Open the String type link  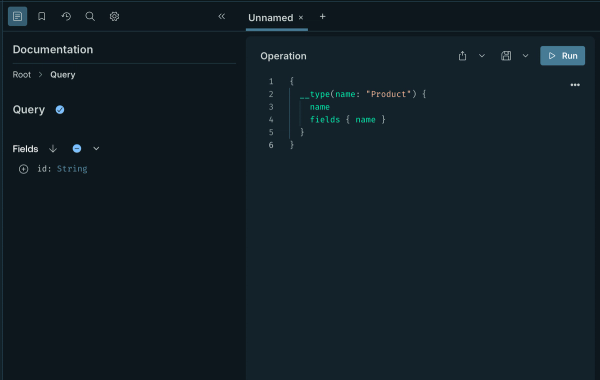(x=72, y=169)
